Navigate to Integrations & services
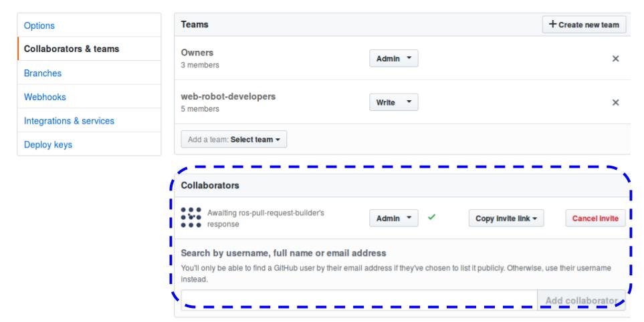The image size is (644, 322). (69, 121)
